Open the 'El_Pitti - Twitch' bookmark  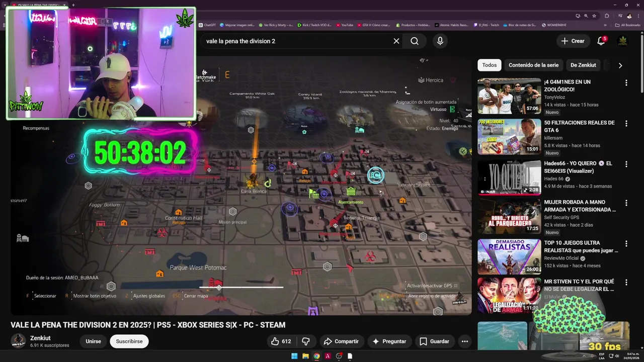(487, 25)
